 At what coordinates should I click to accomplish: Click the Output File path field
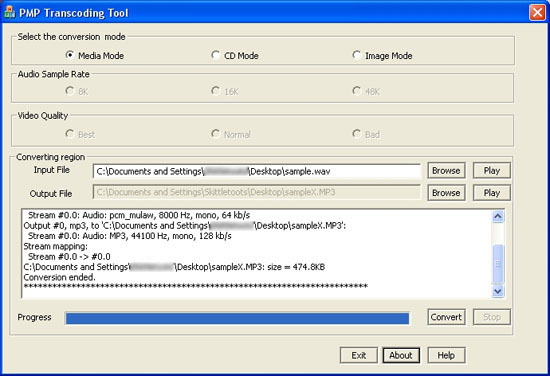(256, 192)
